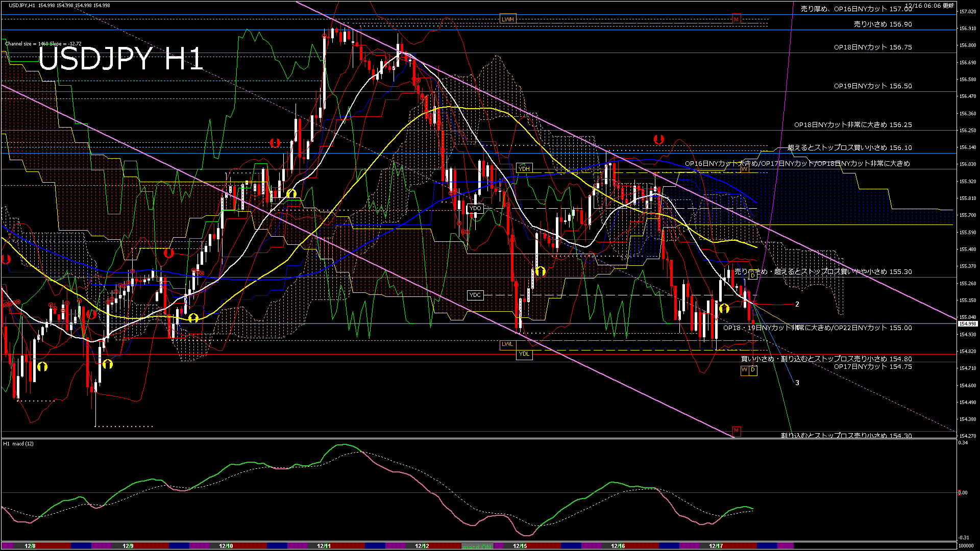Click the YDH yesterday-high label box
Image resolution: width=980 pixels, height=551 pixels.
[524, 168]
